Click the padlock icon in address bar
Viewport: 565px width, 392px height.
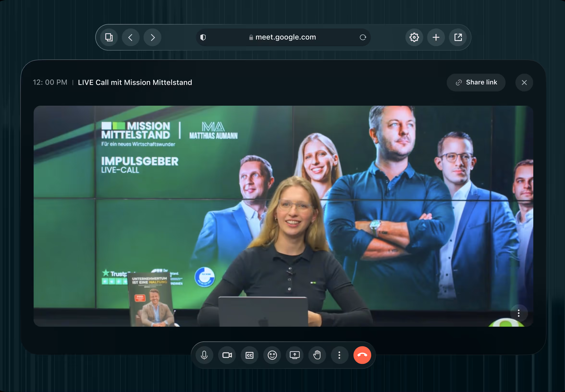pos(251,37)
